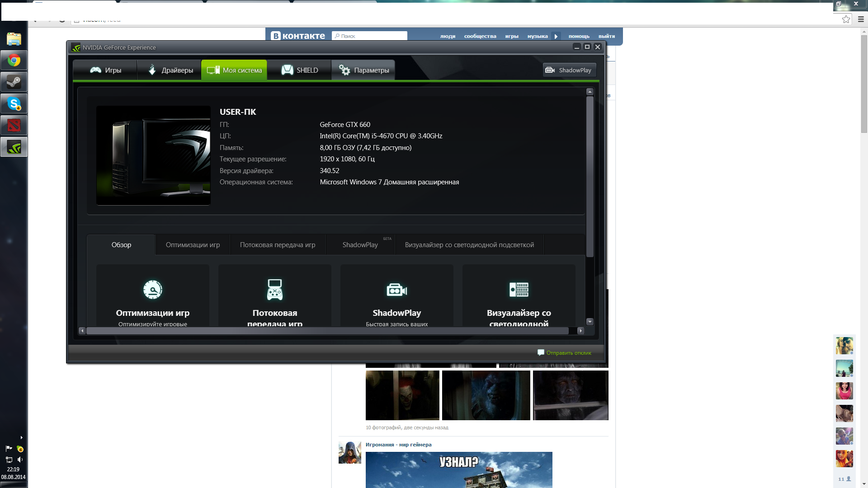Close the NVIDIA GeForce Experience window
The height and width of the screenshot is (488, 868).
click(598, 47)
